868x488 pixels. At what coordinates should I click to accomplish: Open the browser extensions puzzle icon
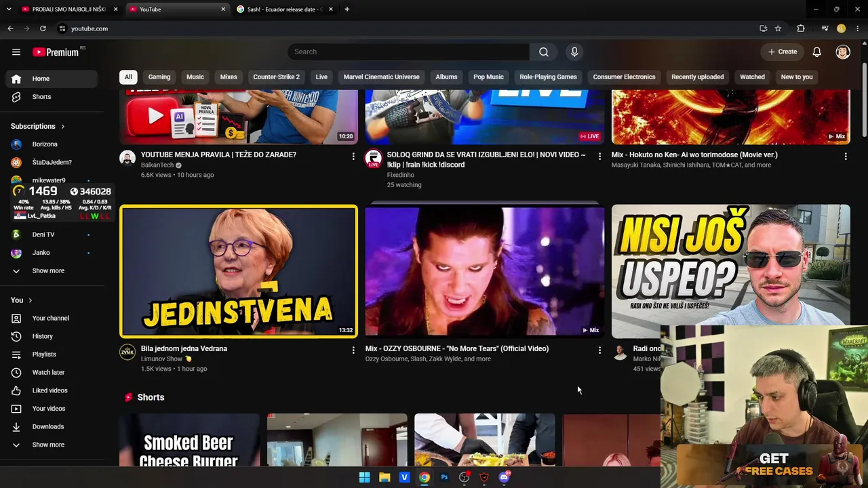(801, 28)
